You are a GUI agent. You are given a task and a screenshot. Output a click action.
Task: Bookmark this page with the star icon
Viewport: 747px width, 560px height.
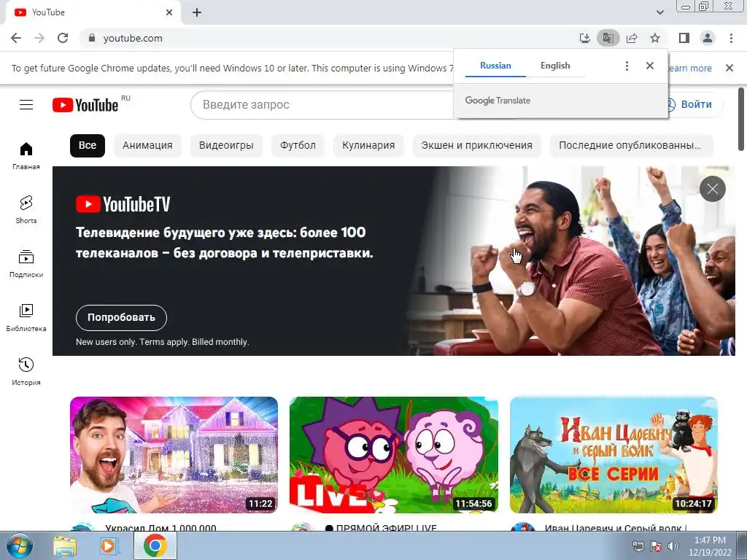click(655, 38)
